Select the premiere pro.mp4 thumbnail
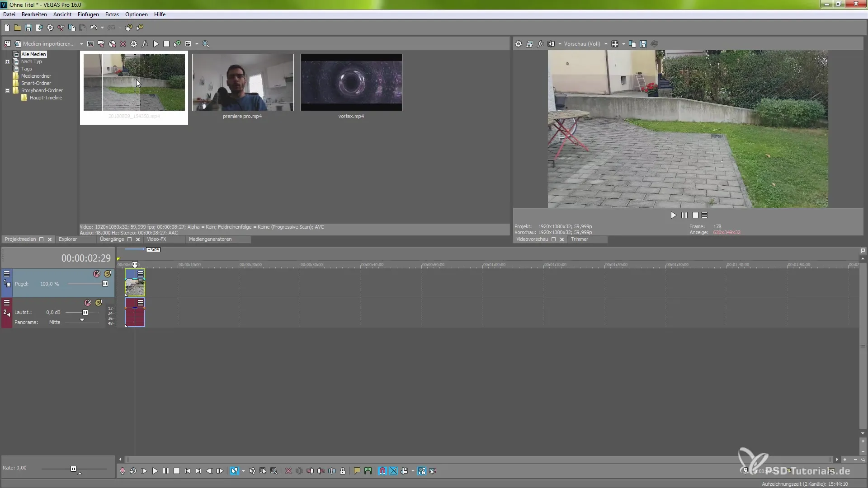This screenshot has width=868, height=488. [243, 82]
